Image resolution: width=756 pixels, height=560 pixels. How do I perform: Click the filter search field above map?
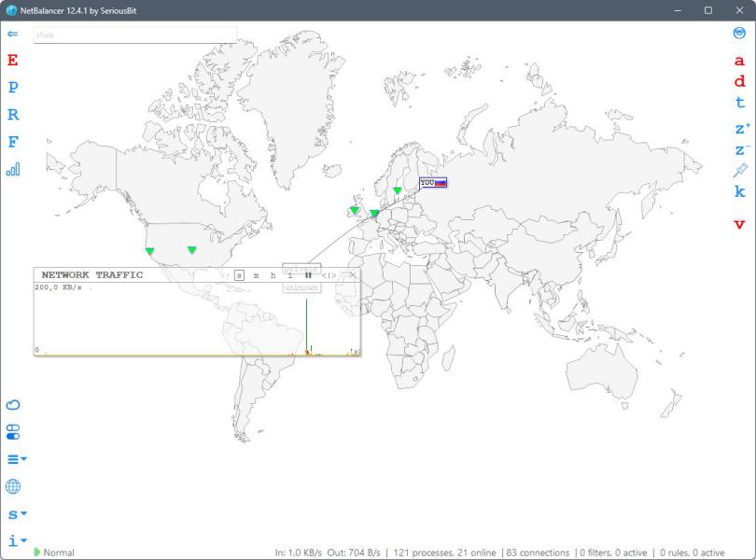pos(135,35)
